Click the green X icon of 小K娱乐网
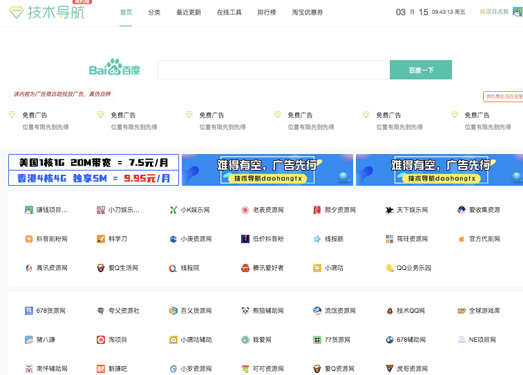The image size is (523, 375). [173, 210]
